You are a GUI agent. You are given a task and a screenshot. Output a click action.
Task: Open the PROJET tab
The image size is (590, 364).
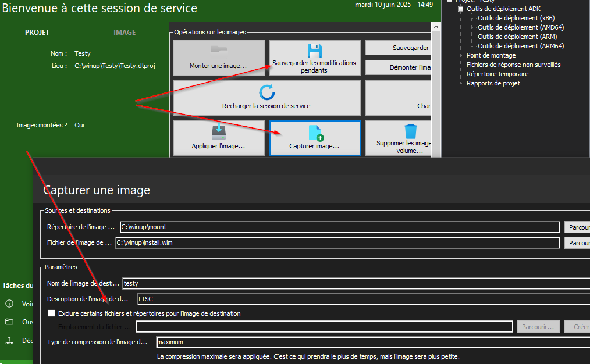click(37, 33)
